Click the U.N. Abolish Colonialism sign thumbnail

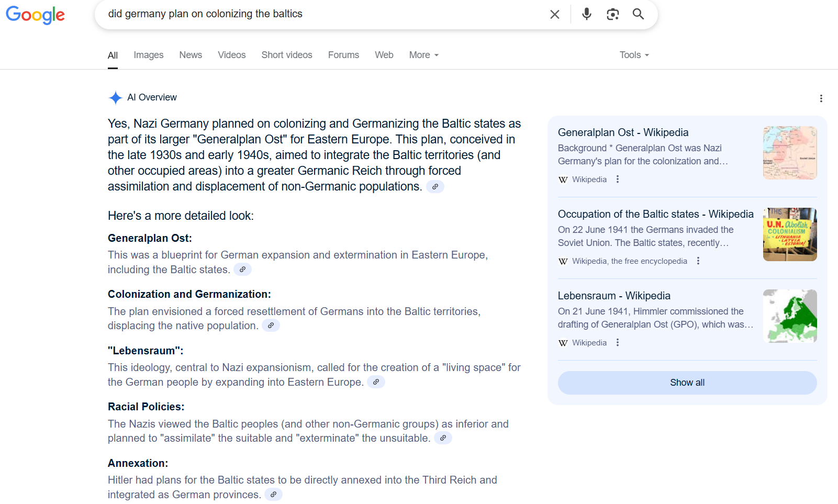click(790, 234)
